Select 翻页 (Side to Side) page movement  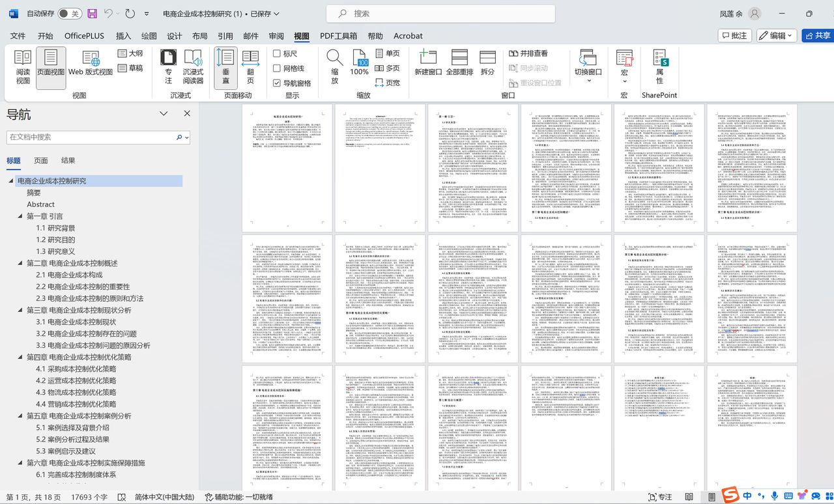[251, 67]
